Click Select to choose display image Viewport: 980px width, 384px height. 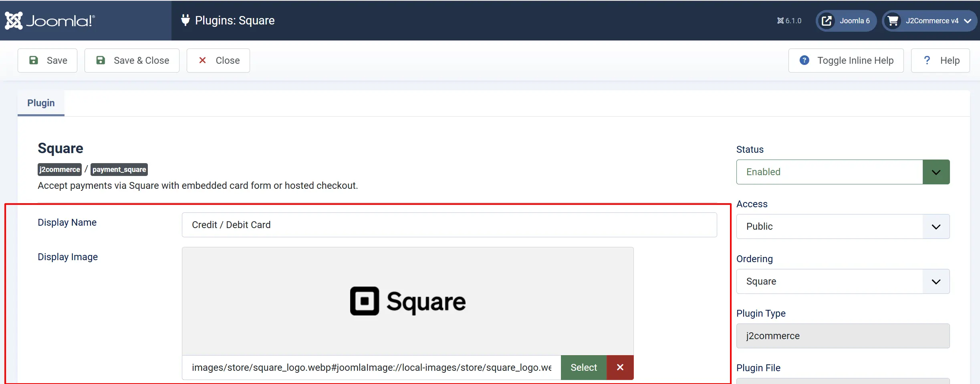[x=584, y=368]
